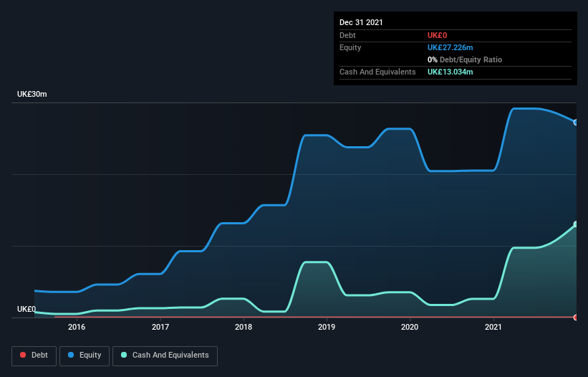Viewport: 588px width, 377px height.
Task: Click the blue Equity legend dot
Action: point(71,355)
